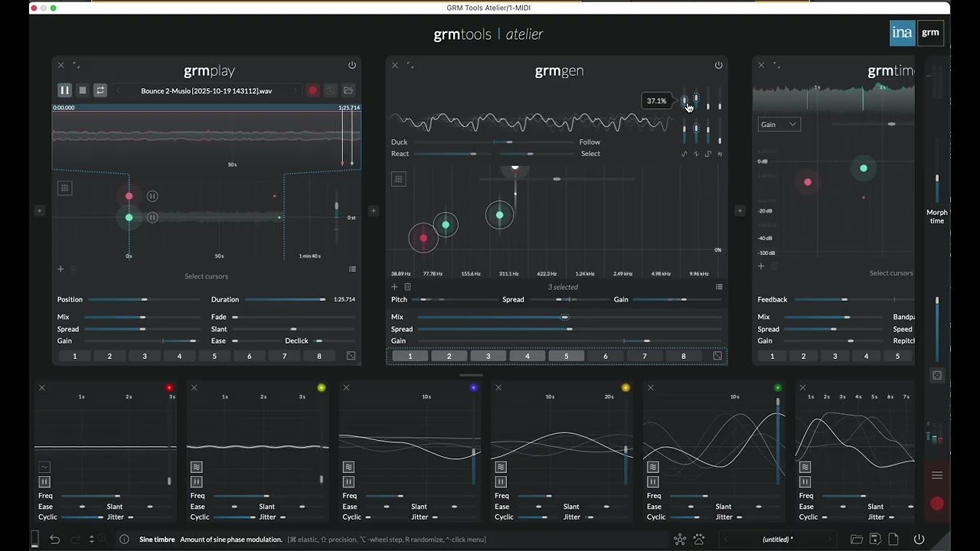The image size is (980, 551).
Task: Stop playback in the grmplay module
Action: 83,90
